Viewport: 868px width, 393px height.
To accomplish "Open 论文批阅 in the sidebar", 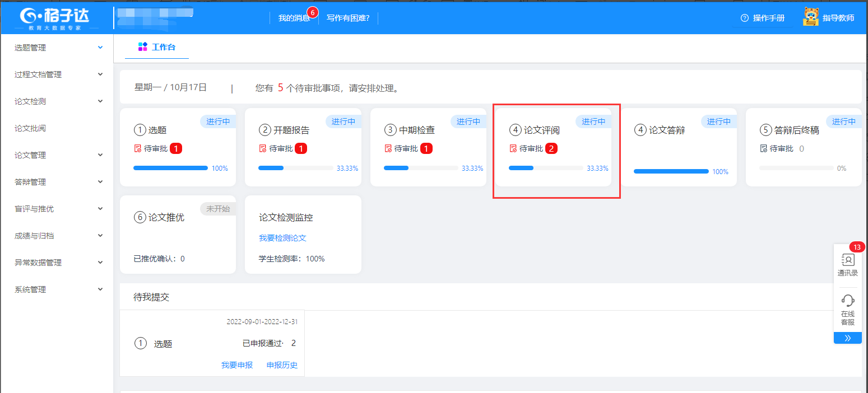I will [x=30, y=128].
